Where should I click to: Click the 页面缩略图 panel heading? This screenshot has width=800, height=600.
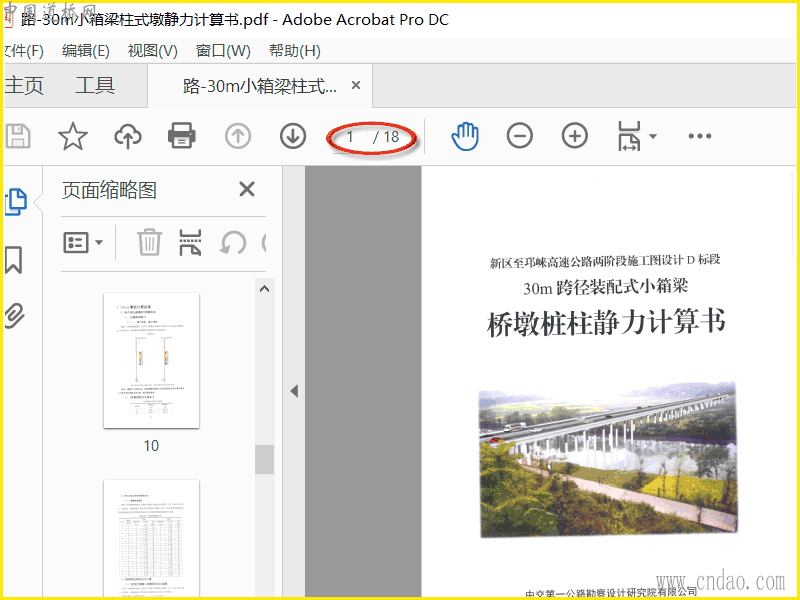coord(109,190)
